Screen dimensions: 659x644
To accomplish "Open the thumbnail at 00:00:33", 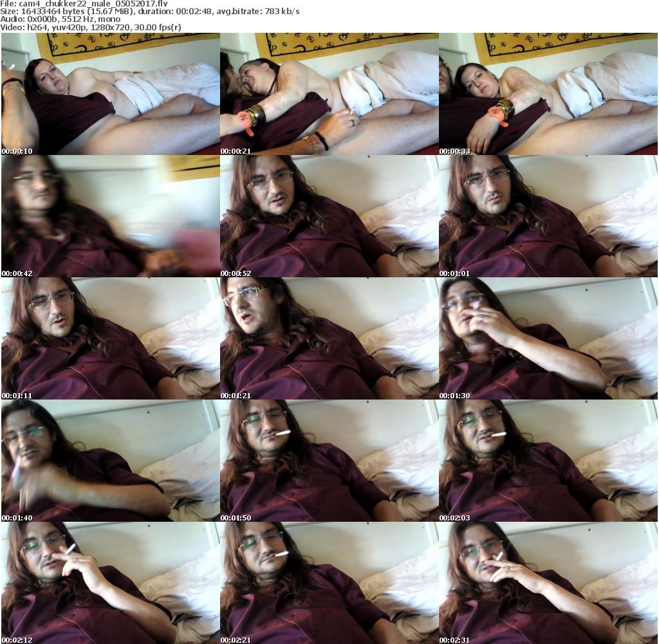I will 548,94.
